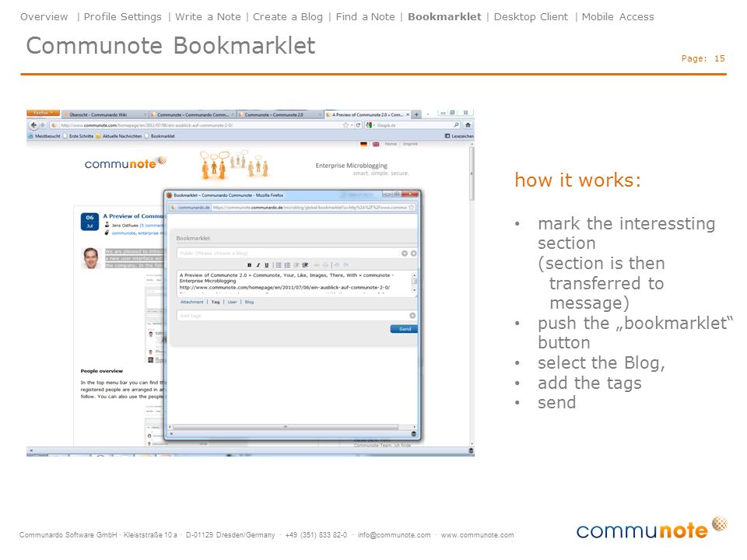Click inside the note message text area
Screen dimensions: 747x560
click(x=293, y=283)
